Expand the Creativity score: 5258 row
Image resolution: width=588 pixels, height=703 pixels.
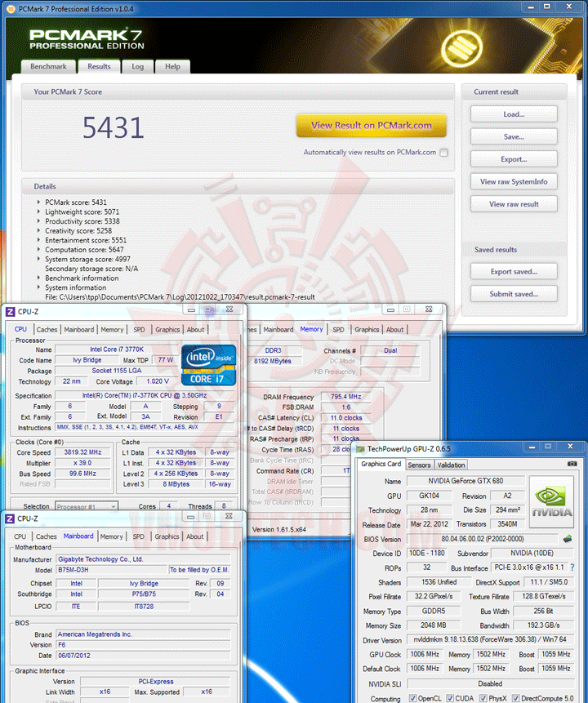click(x=39, y=230)
